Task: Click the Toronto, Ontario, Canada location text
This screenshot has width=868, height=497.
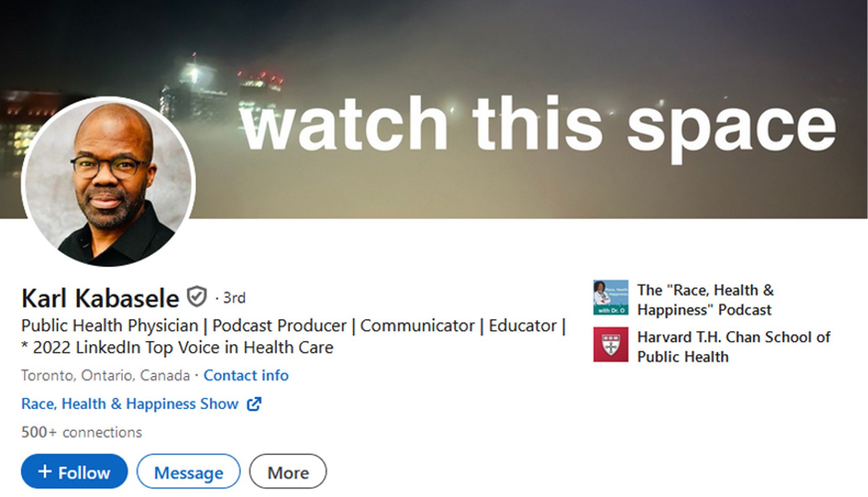Action: [105, 375]
